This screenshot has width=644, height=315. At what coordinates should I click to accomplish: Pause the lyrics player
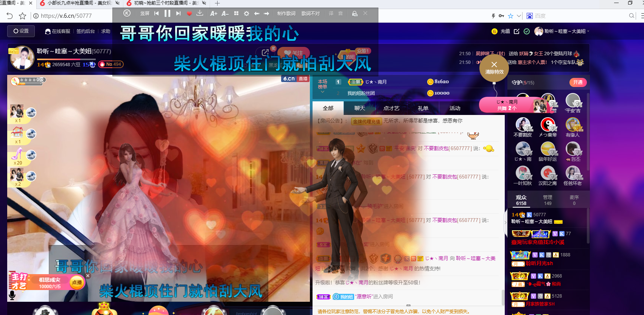167,13
